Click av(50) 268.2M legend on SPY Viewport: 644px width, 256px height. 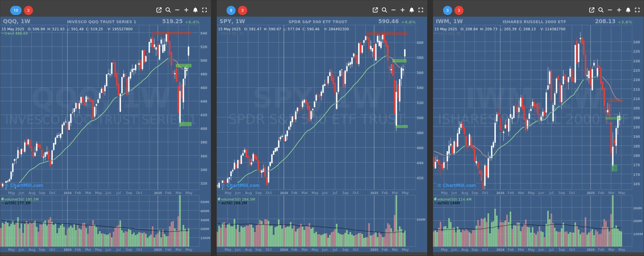point(232,203)
